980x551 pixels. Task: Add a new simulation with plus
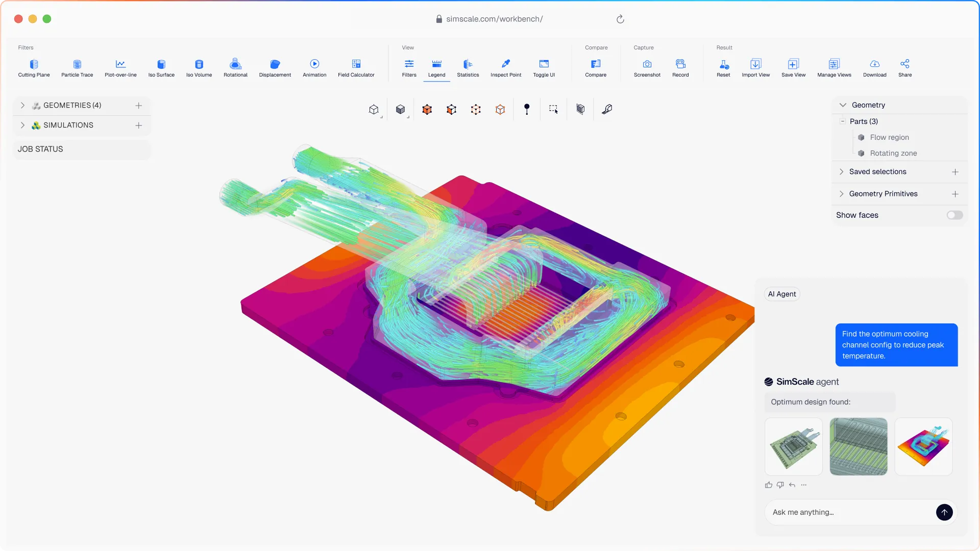(138, 126)
